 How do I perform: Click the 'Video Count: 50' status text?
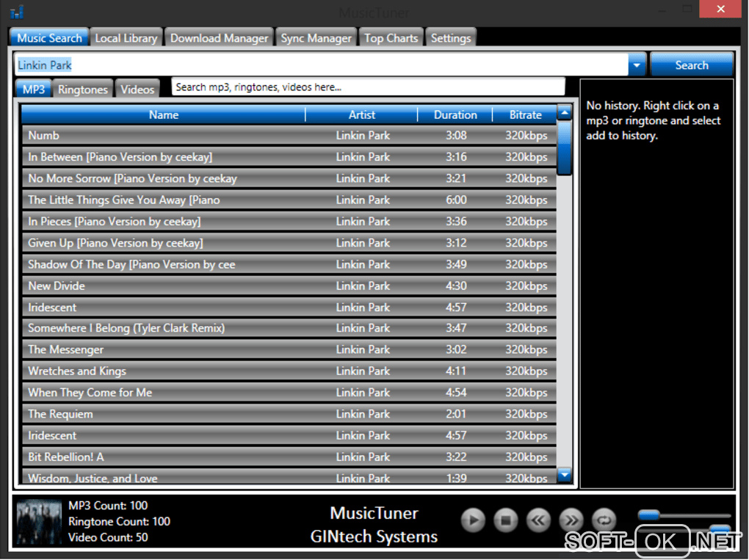108,537
